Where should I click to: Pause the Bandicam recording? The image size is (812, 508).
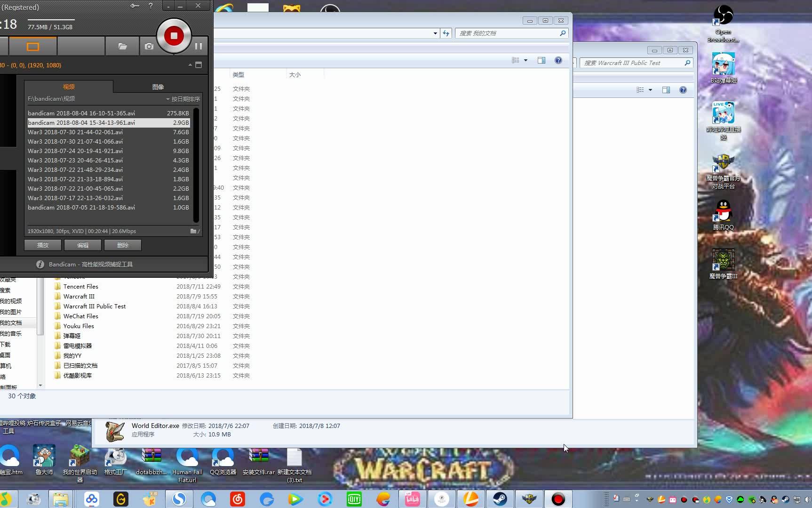[x=199, y=46]
